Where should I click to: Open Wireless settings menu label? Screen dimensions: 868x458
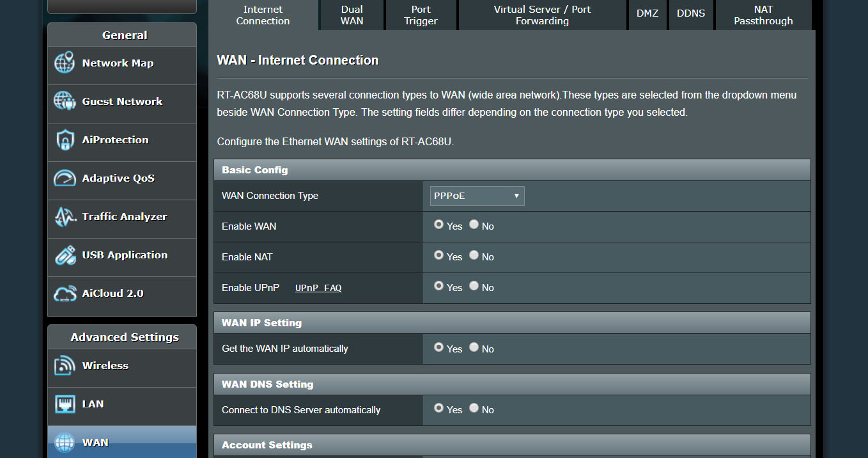tap(105, 366)
